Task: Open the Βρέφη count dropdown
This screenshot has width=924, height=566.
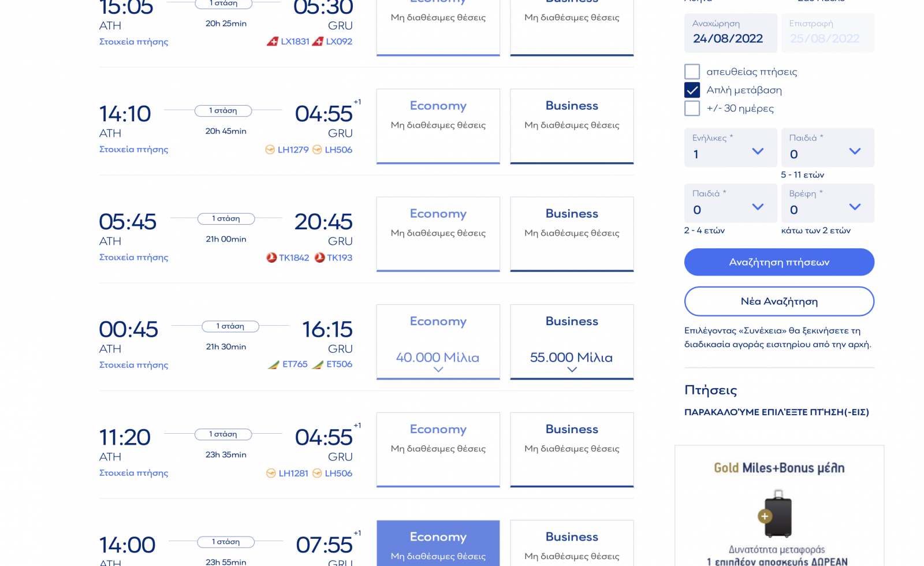Action: pyautogui.click(x=828, y=203)
